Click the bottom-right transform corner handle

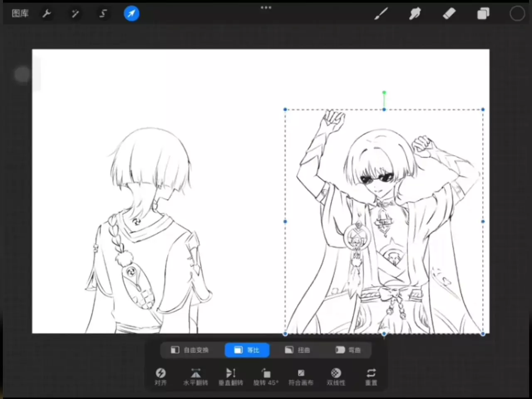tap(483, 334)
